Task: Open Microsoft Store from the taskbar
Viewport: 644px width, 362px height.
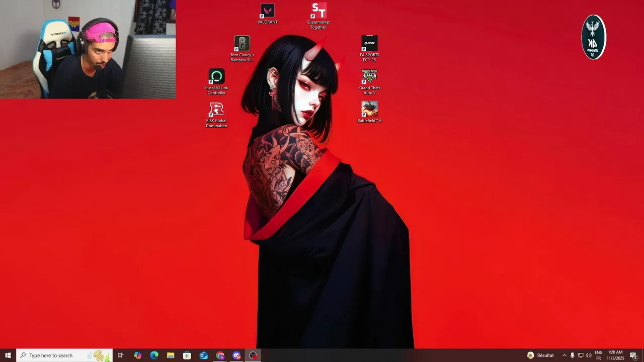Action: [187, 355]
